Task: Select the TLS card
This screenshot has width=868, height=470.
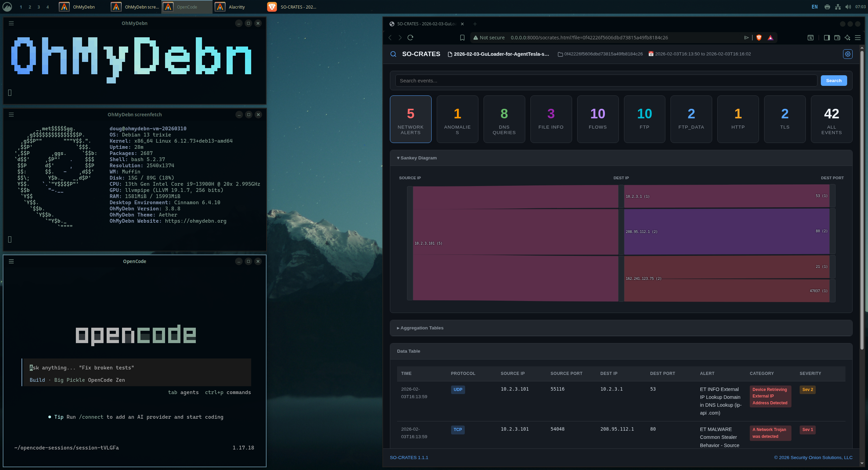Action: tap(785, 119)
